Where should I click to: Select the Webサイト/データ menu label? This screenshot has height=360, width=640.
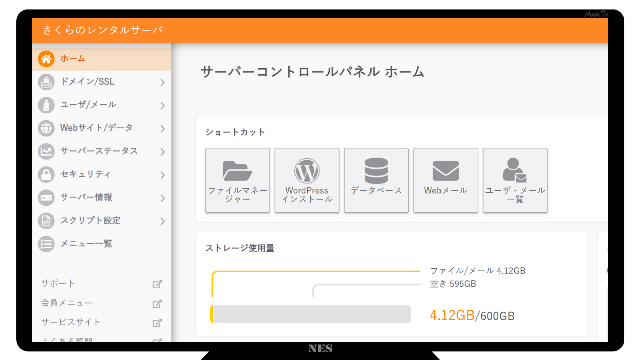point(96,128)
